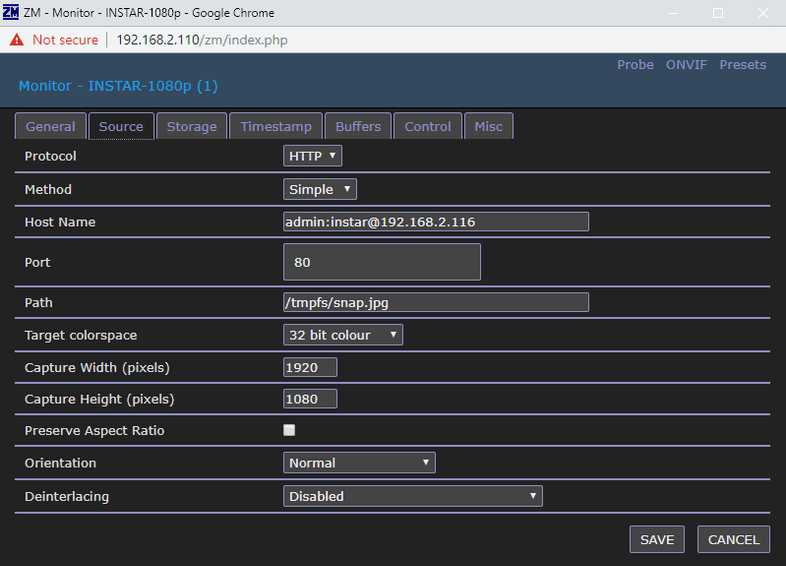Open the Orientation dropdown
The width and height of the screenshot is (786, 566).
(359, 463)
